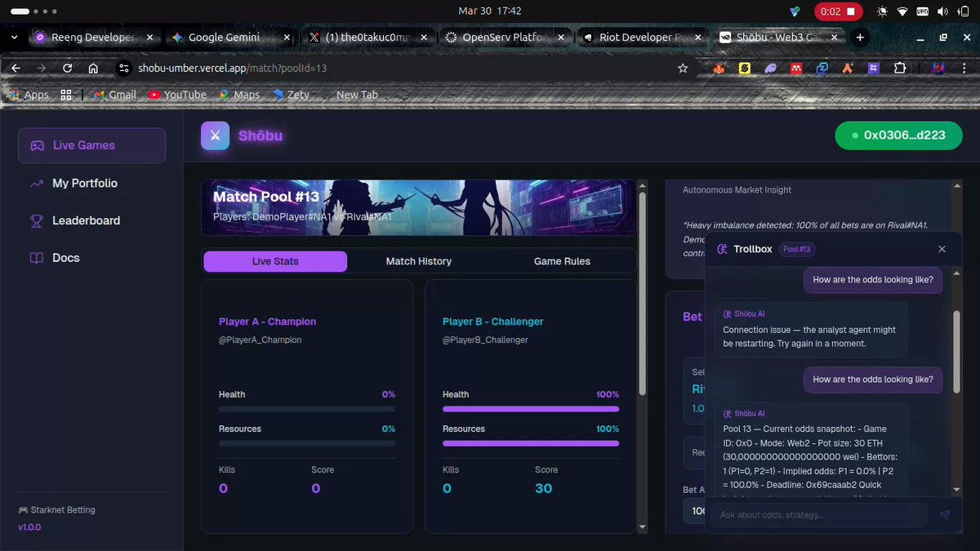Click the Player A Health progress bar

[x=307, y=409]
